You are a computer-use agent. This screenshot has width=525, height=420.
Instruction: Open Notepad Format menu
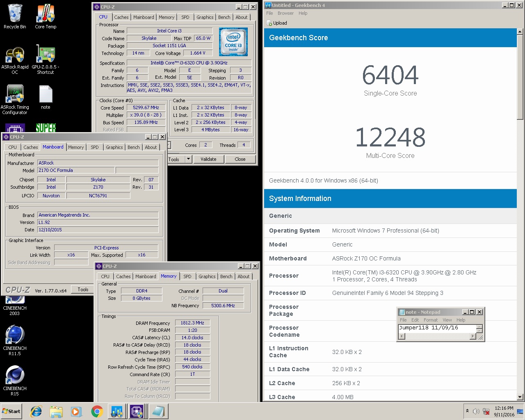431,320
